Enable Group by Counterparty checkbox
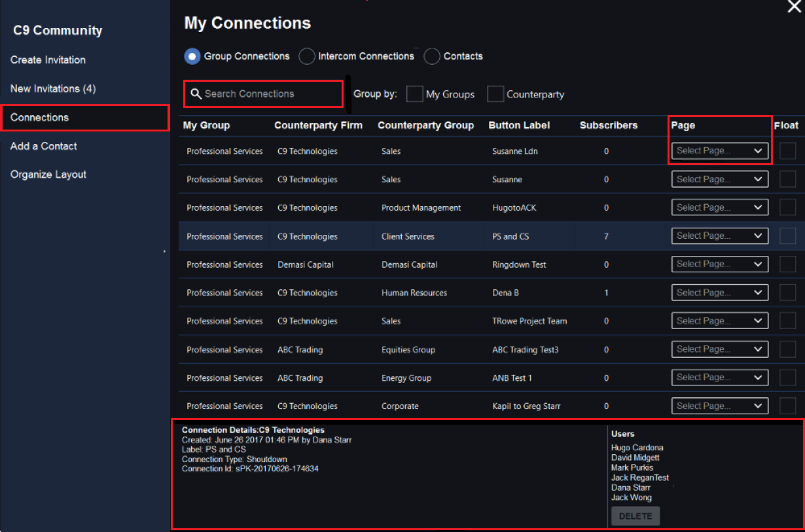The image size is (805, 532). 495,94
